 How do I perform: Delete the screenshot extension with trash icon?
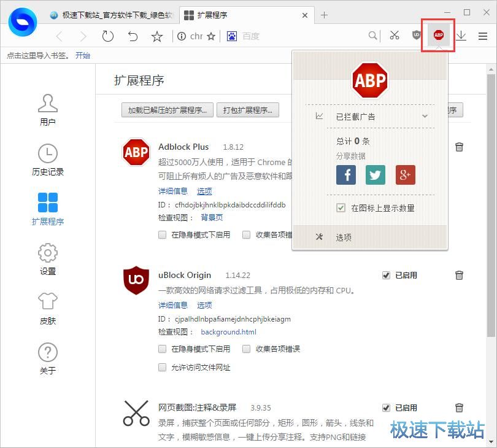pos(459,407)
